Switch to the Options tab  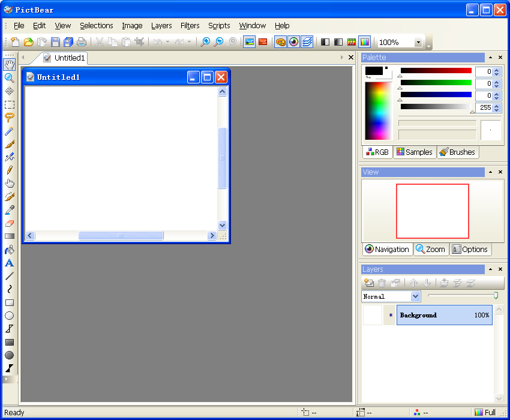click(470, 250)
